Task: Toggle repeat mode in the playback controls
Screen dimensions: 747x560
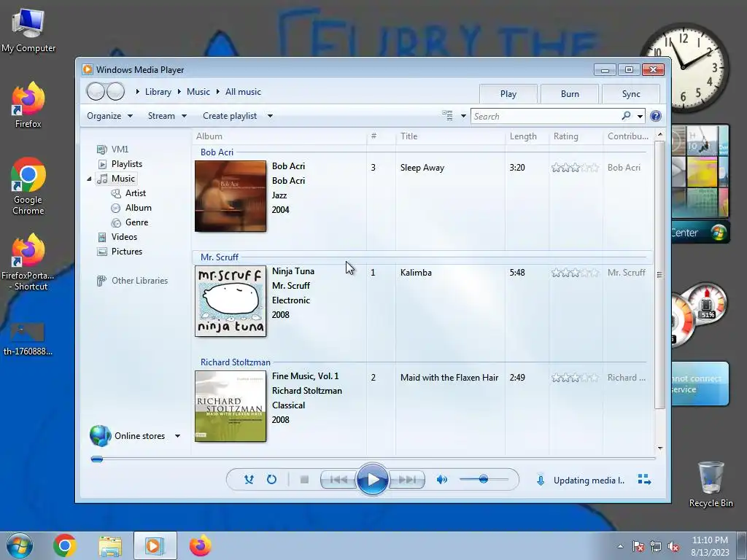Action: [x=271, y=480]
